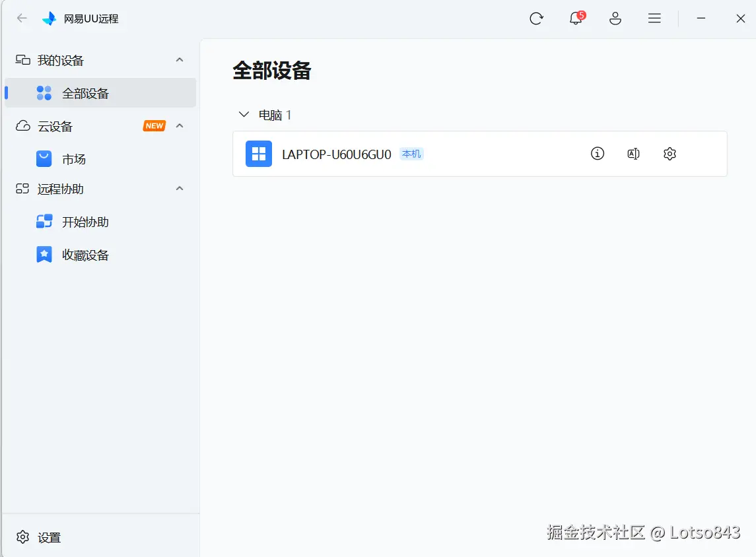
Task: Open 开始协助 in the sidebar
Action: pyautogui.click(x=100, y=222)
